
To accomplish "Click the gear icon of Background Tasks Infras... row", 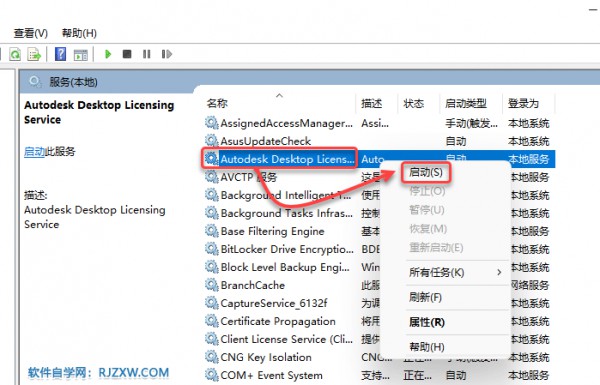I will point(211,212).
